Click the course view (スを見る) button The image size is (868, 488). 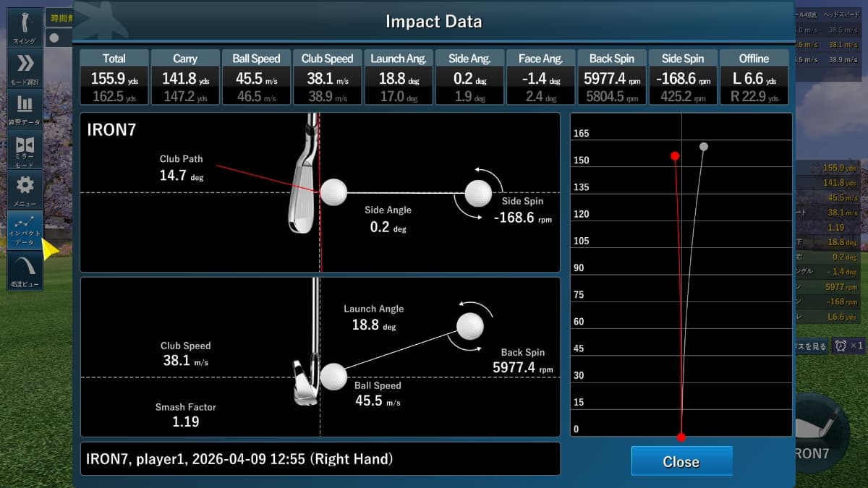pyautogui.click(x=812, y=346)
